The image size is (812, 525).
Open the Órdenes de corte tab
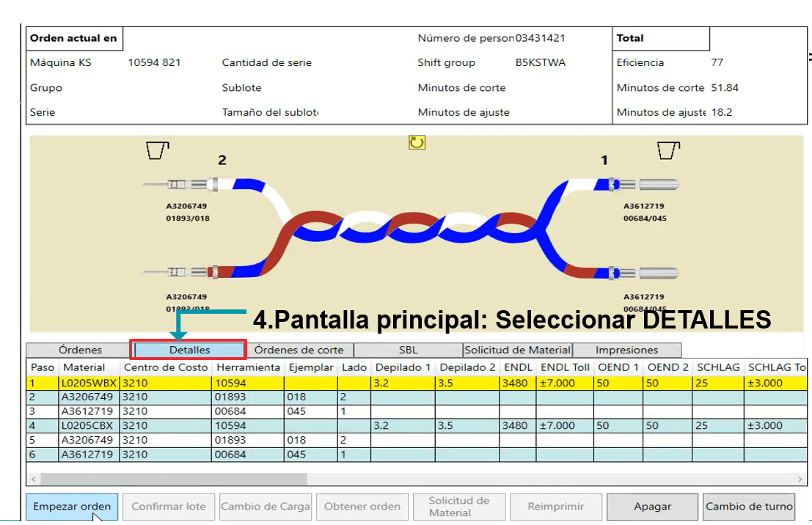299,350
